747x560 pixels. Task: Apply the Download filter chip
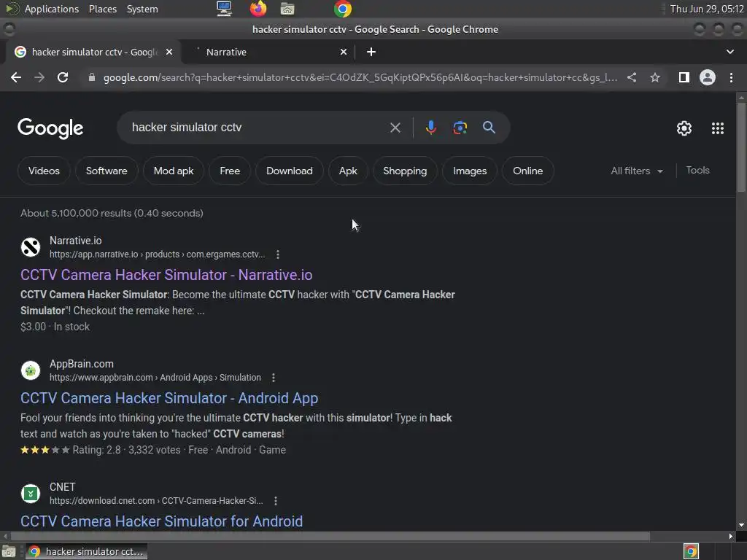289,171
